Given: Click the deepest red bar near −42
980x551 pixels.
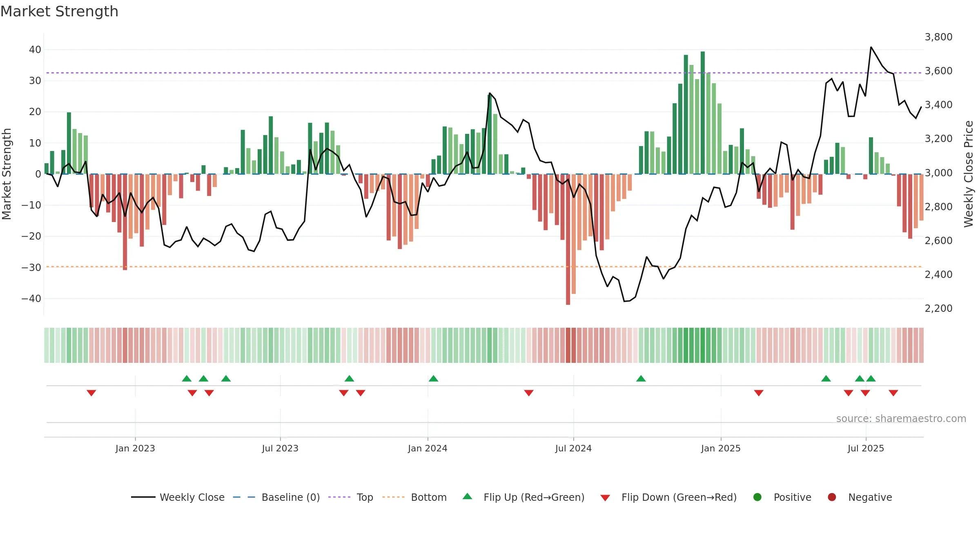Looking at the screenshot, I should point(568,240).
